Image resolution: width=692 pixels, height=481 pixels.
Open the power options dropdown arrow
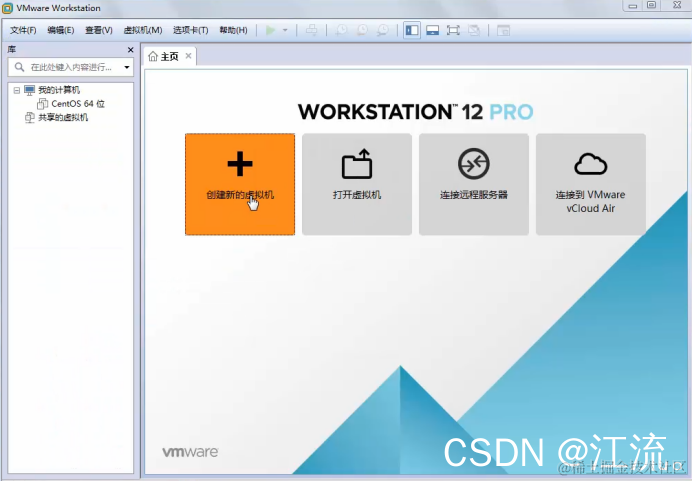(x=285, y=30)
